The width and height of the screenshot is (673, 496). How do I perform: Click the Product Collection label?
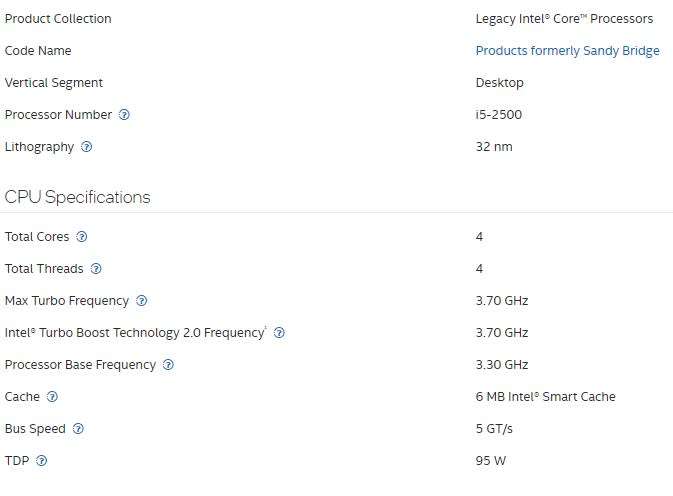(58, 19)
